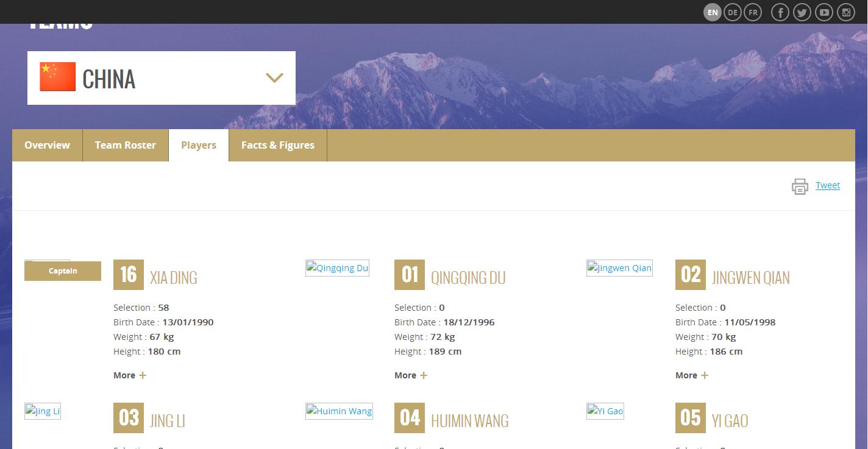Click the China flag icon
Image resolution: width=868 pixels, height=449 pixels.
[x=58, y=77]
